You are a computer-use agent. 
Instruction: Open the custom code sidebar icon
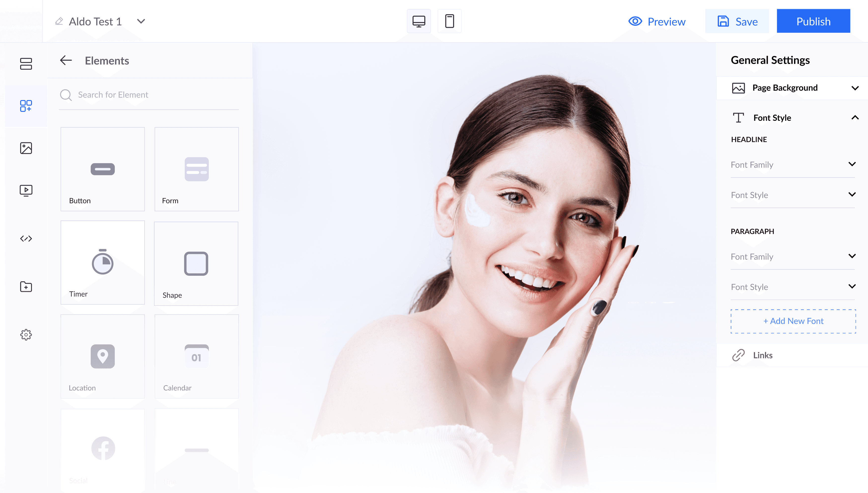tap(26, 239)
